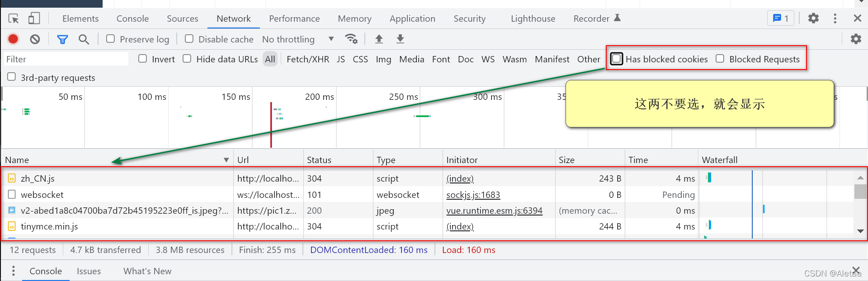868x281 pixels.
Task: Switch to the Performance tab
Action: [x=294, y=19]
